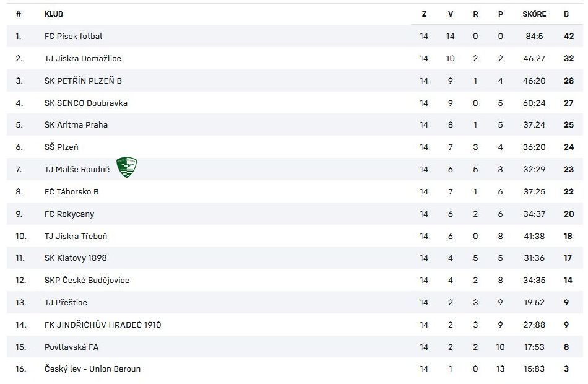Open FC Písek fotbal club link
Image resolution: width=588 pixels, height=384 pixels.
(x=73, y=37)
